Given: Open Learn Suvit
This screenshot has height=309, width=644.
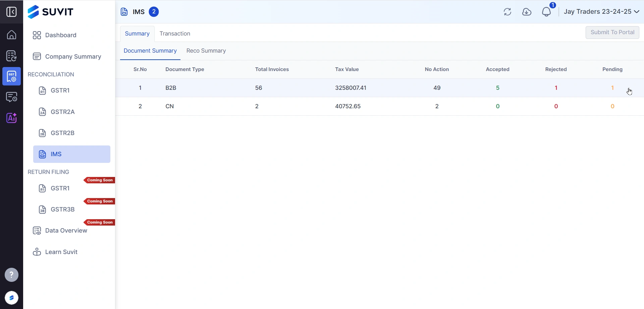Looking at the screenshot, I should click(x=55, y=252).
